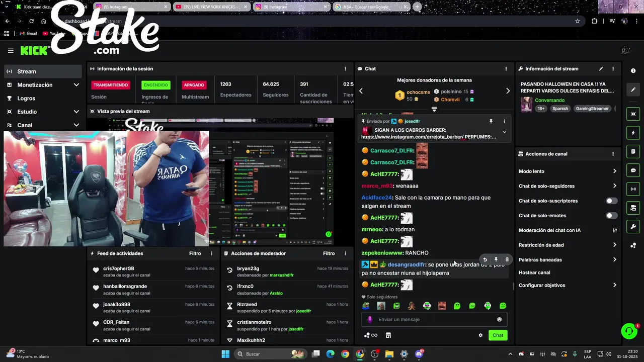Open Acciones de moderador three-dot menu
644x362 pixels.
point(345,253)
